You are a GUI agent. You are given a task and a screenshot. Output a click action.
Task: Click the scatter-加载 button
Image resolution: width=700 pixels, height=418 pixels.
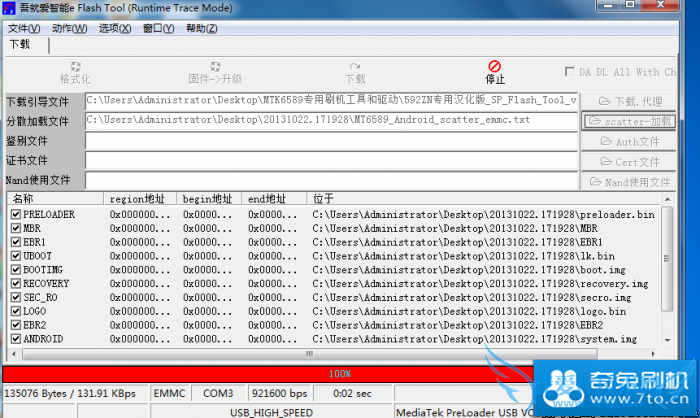(628, 121)
